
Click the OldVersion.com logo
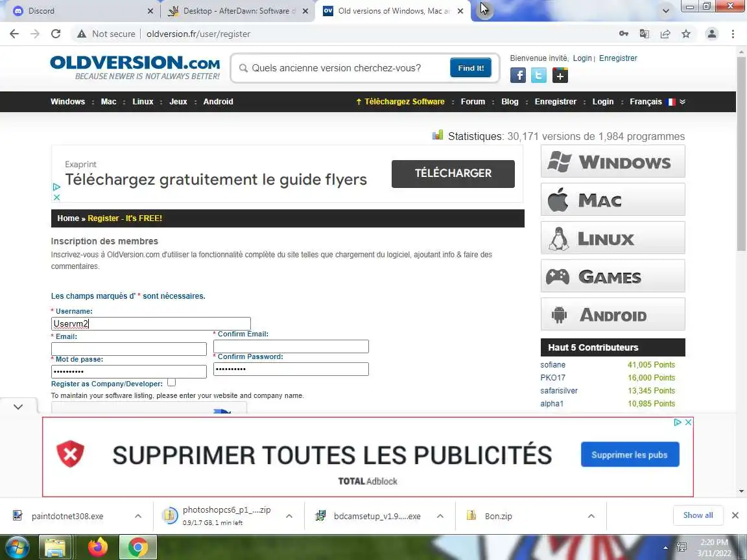coord(135,67)
